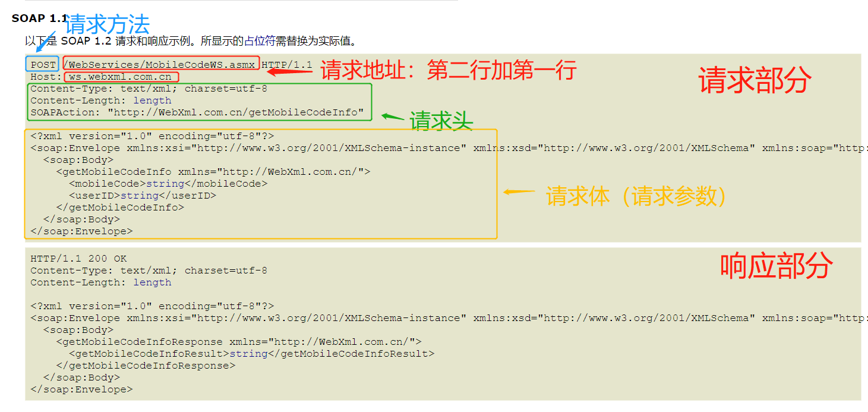The width and height of the screenshot is (868, 412).
Task: Click the closing </getMobileCodeInfoResponse> tag
Action: 146,366
